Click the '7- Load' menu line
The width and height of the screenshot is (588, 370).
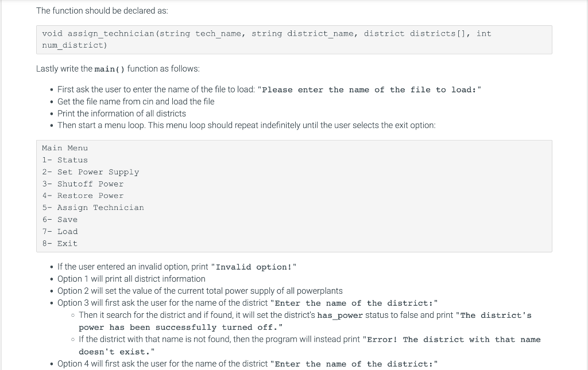(60, 231)
